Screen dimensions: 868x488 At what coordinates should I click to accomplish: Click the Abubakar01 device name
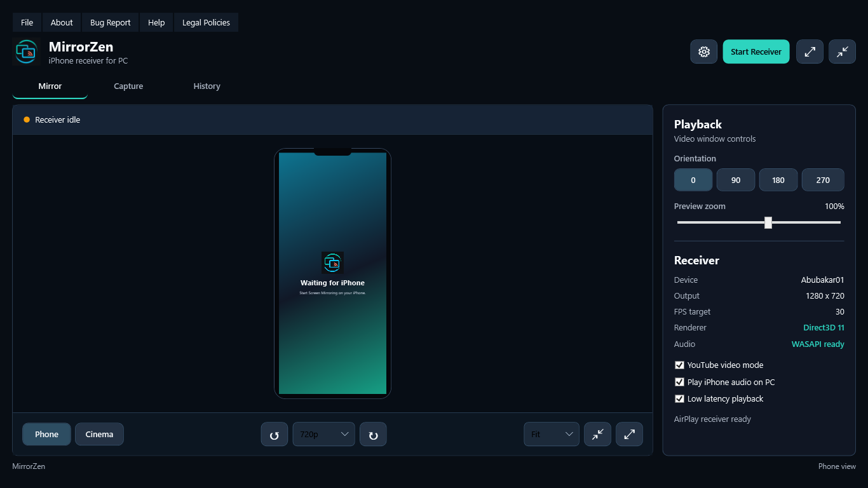(x=822, y=280)
